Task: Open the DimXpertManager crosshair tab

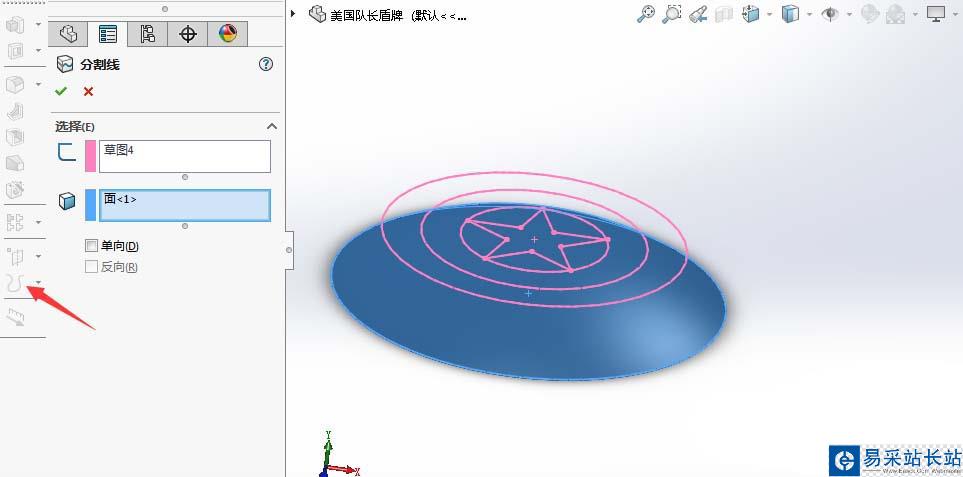Action: click(x=187, y=34)
